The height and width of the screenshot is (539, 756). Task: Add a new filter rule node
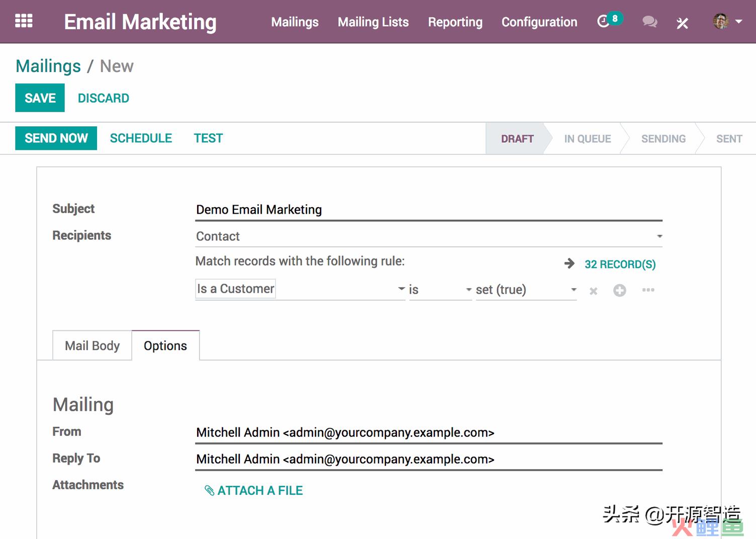pyautogui.click(x=619, y=290)
